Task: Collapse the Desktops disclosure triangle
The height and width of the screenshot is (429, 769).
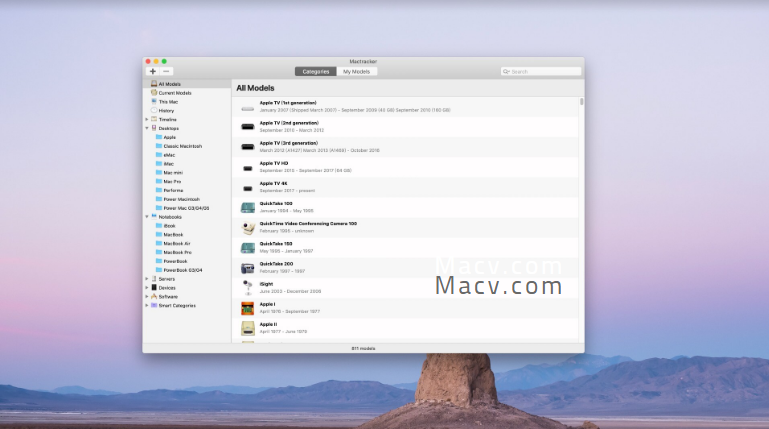Action: [147, 128]
